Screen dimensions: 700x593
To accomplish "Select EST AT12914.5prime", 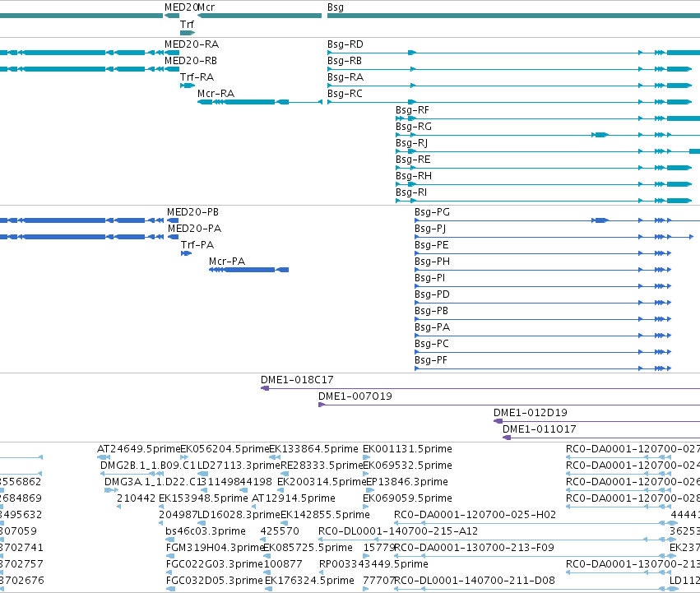I will 294,498.
